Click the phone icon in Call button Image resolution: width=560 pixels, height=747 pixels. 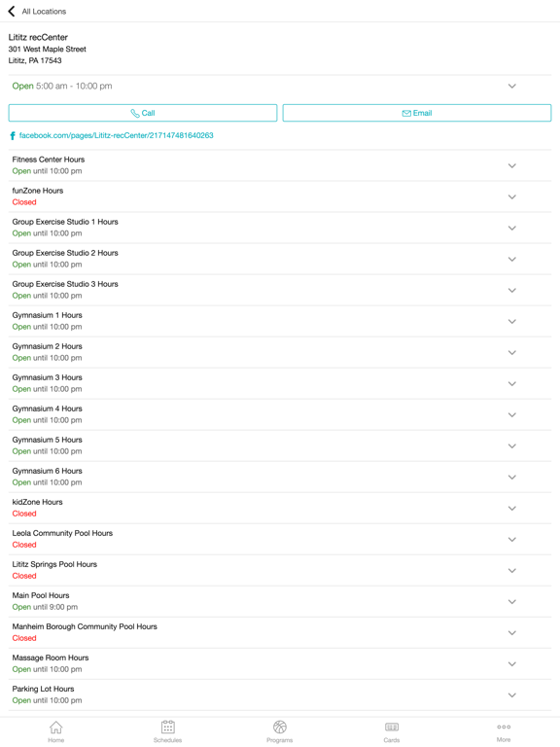[135, 114]
